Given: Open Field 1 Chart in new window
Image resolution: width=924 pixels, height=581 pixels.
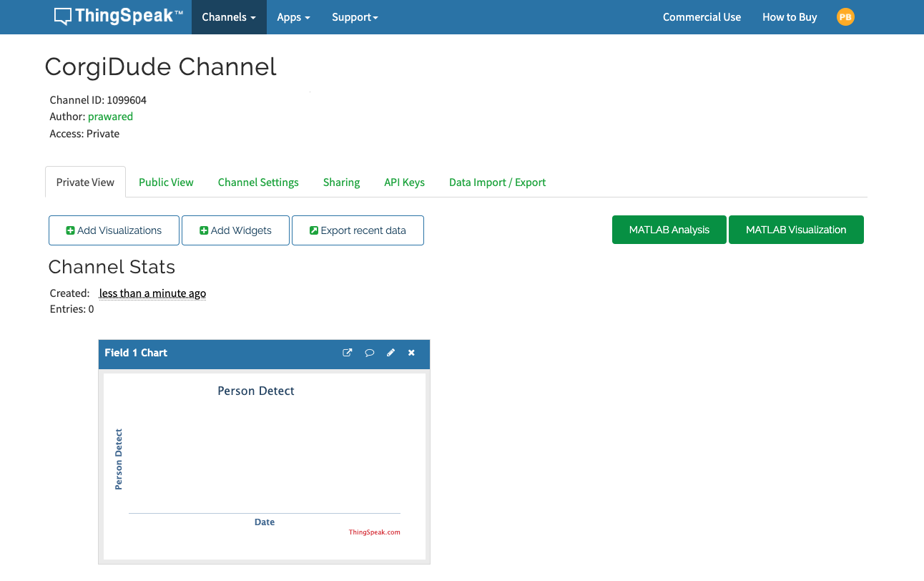Looking at the screenshot, I should tap(348, 353).
